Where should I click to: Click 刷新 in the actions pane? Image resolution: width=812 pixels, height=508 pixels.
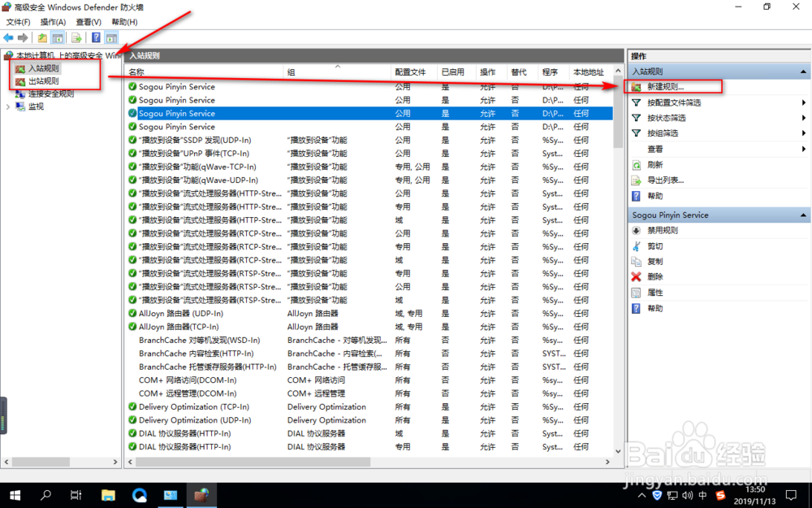point(654,165)
